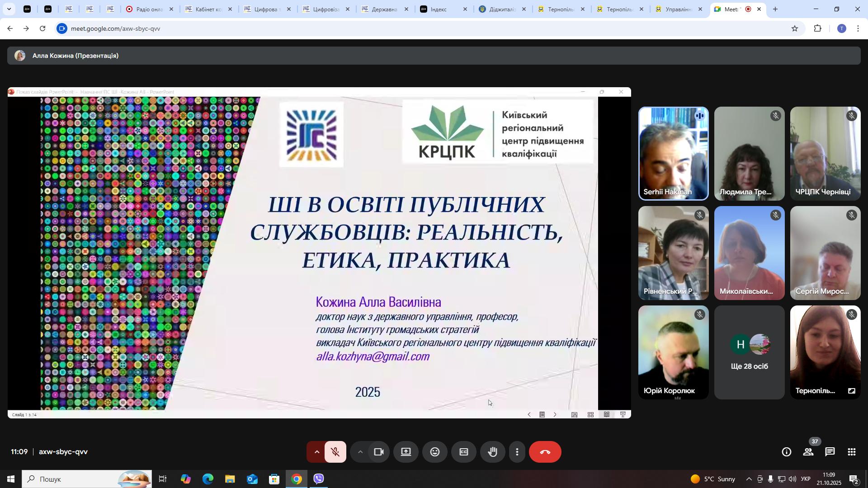868x488 pixels.
Task: Open chat with everyone panel
Action: (830, 452)
